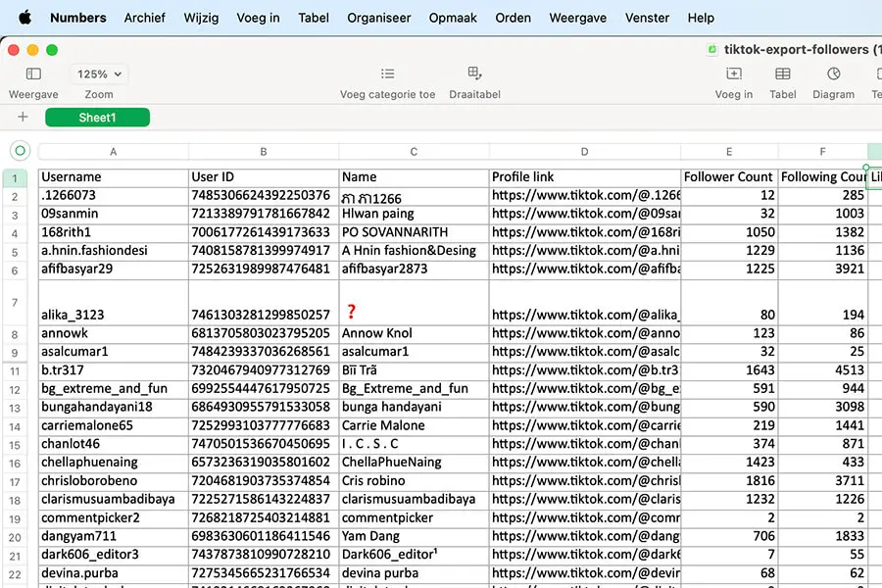Open the Organiseer menu

(x=378, y=18)
